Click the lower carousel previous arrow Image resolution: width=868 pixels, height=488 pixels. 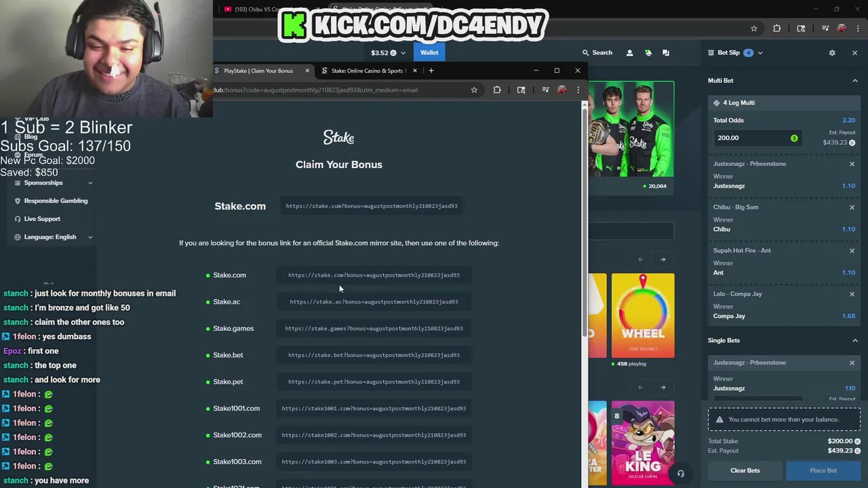(640, 388)
